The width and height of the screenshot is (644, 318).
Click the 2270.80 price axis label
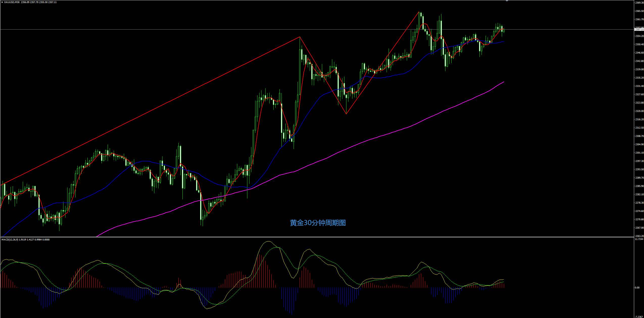[639, 219]
